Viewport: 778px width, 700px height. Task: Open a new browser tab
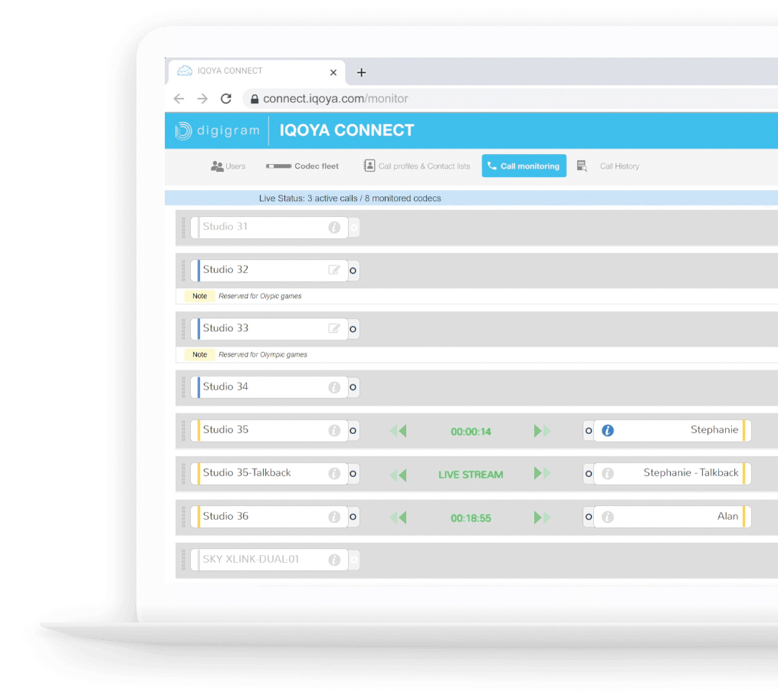(x=361, y=73)
